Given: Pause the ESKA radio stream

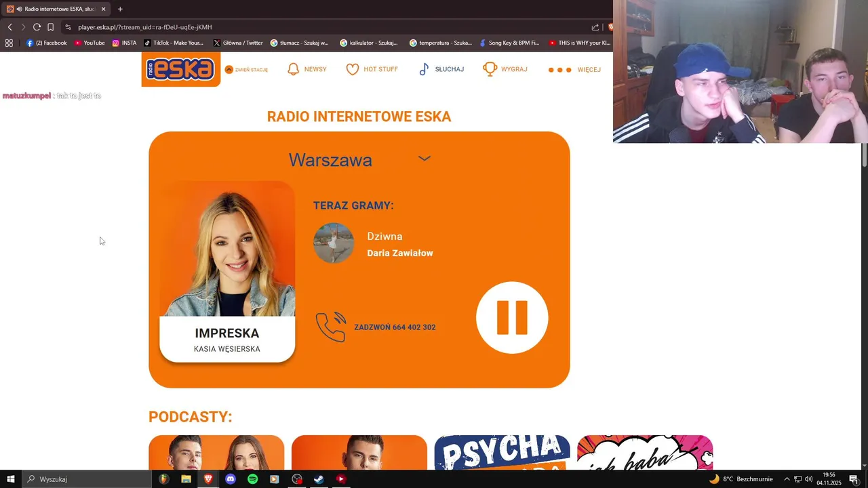Looking at the screenshot, I should 512,317.
